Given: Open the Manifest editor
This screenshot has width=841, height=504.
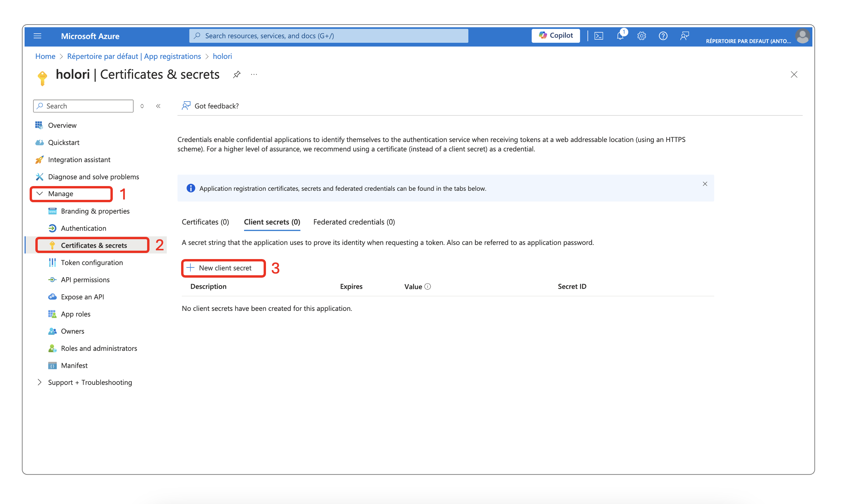Looking at the screenshot, I should (x=74, y=365).
